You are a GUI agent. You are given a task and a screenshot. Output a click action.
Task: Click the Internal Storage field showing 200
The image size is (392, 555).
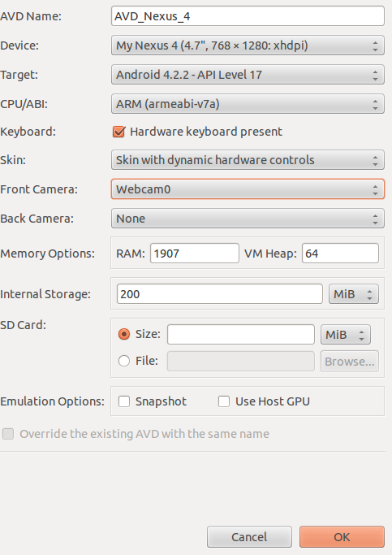coord(219,294)
